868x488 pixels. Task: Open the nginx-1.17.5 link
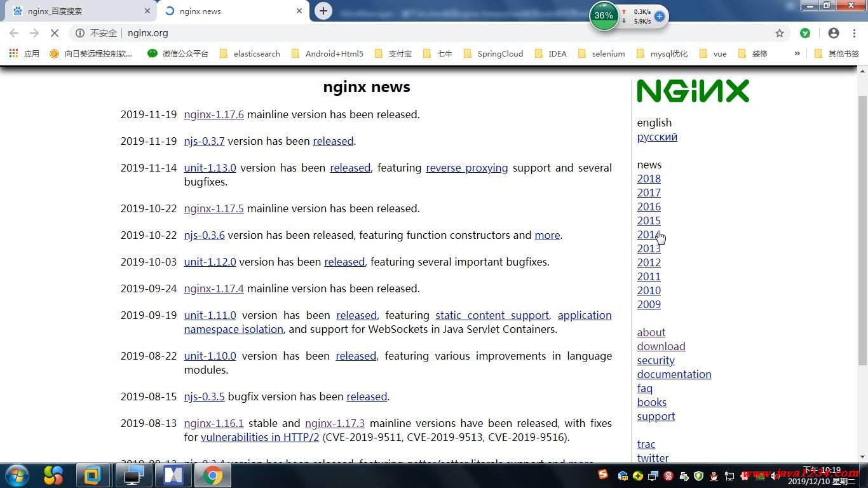coord(214,208)
